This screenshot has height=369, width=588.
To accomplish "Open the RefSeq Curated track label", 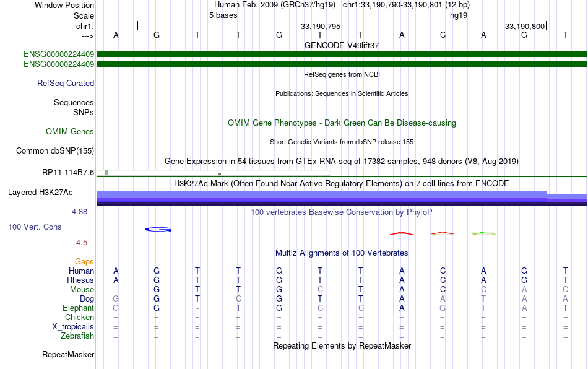I will tap(66, 83).
